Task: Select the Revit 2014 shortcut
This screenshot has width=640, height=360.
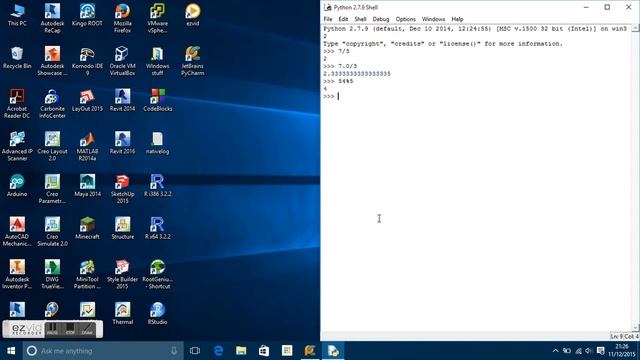Action: (x=122, y=101)
